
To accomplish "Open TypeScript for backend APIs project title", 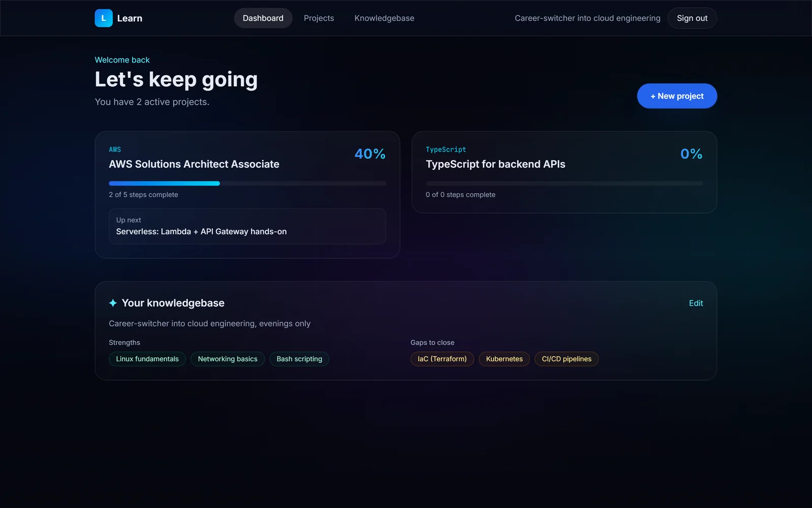I will (x=495, y=164).
